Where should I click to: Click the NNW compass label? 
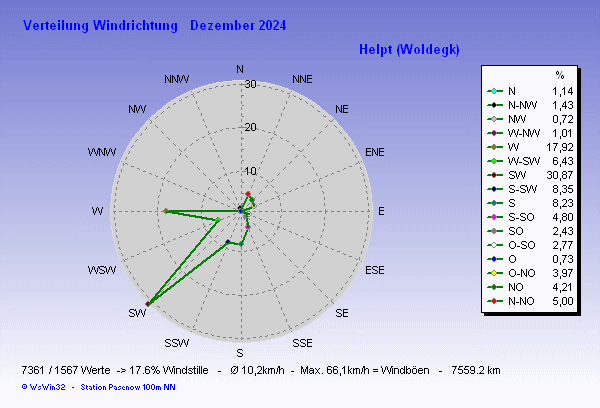click(x=177, y=79)
